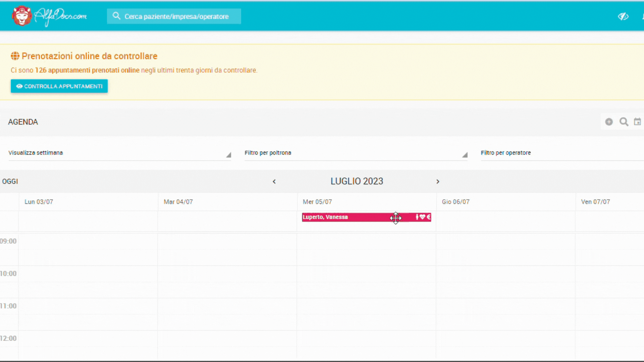Jump to today with OGGI
The image size is (644, 362).
click(10, 181)
